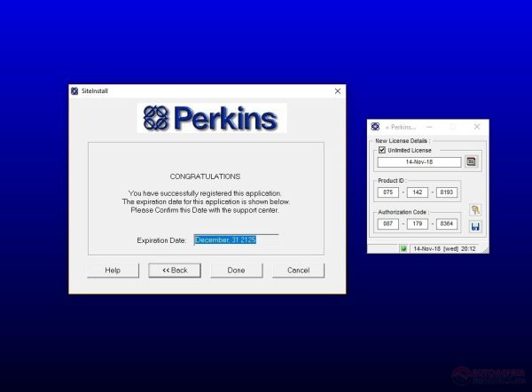Click Authorization Code field containing 8364
Viewport: 532px width, 392px height.
tap(447, 223)
